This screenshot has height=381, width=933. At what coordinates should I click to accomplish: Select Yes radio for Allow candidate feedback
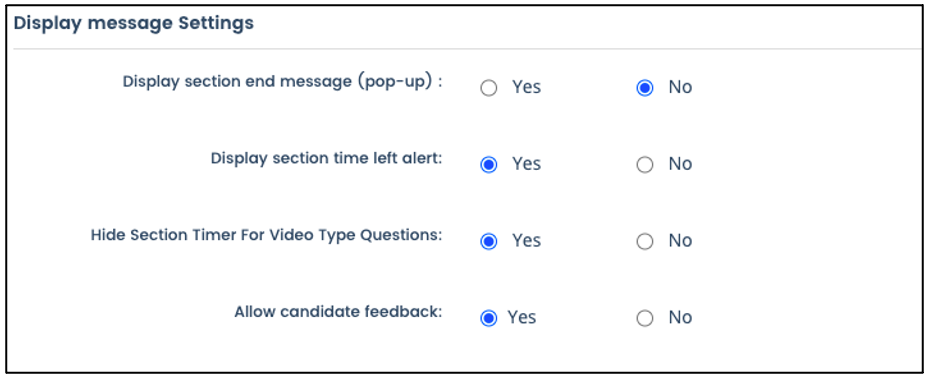tap(489, 318)
